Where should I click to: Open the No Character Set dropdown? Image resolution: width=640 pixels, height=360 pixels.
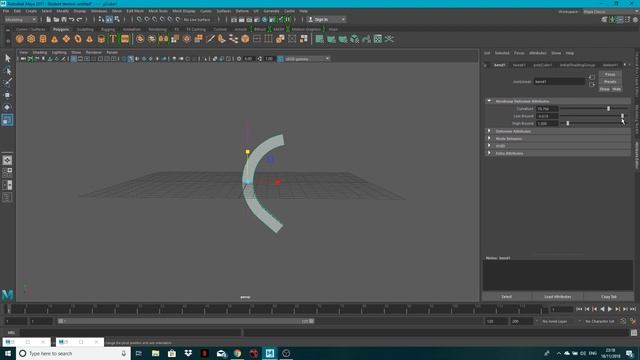coord(600,321)
